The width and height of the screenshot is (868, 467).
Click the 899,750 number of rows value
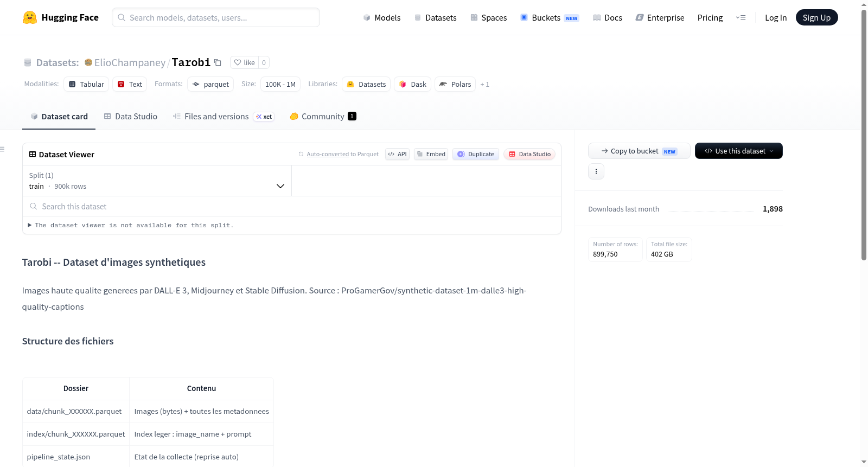[605, 254]
